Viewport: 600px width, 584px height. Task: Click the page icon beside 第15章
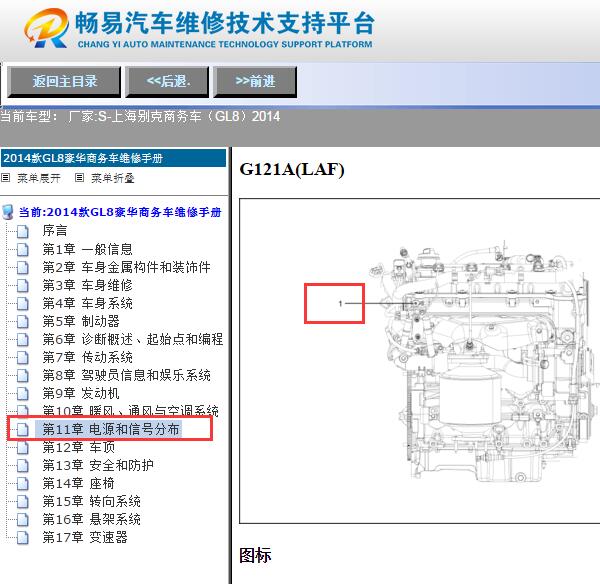[x=23, y=501]
